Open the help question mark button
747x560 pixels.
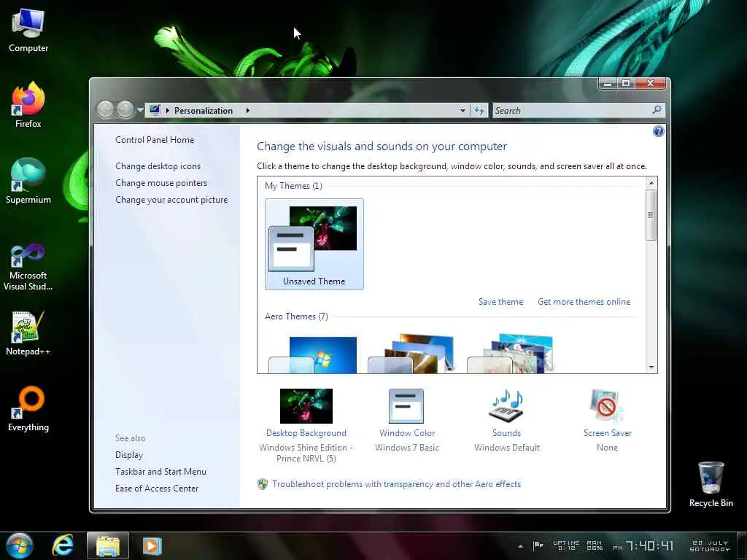[659, 131]
